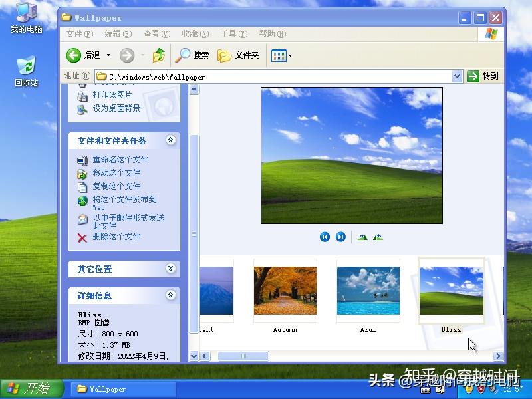Click 移动这个文件 link
This screenshot has height=399, width=532.
click(x=116, y=173)
